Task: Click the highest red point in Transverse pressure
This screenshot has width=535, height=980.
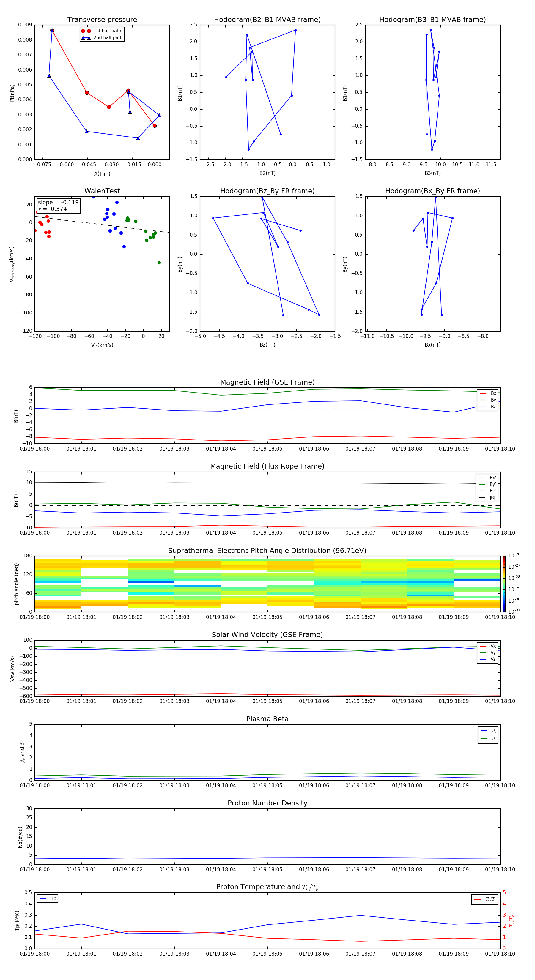Action: (52, 30)
